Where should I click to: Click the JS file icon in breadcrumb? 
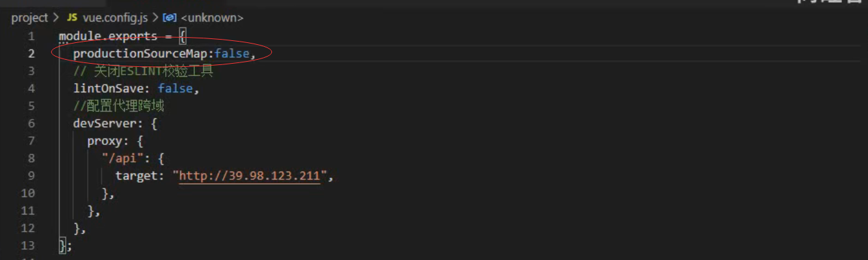pos(72,18)
